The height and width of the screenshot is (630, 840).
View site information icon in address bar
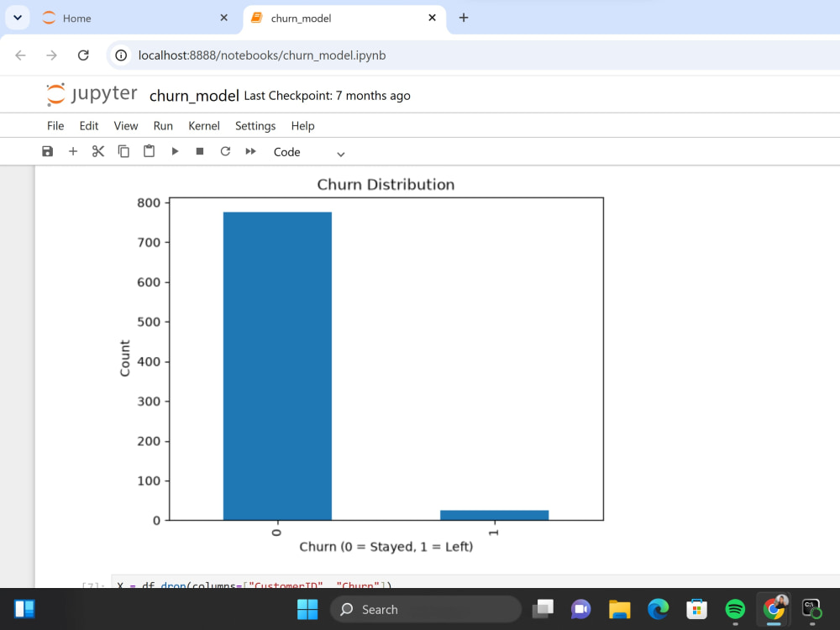121,55
